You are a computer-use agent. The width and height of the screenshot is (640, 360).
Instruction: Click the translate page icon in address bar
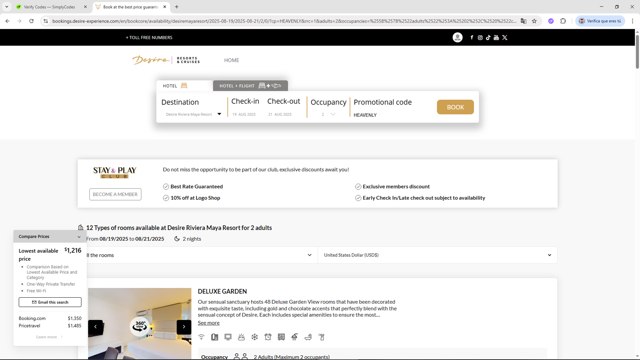click(x=523, y=21)
